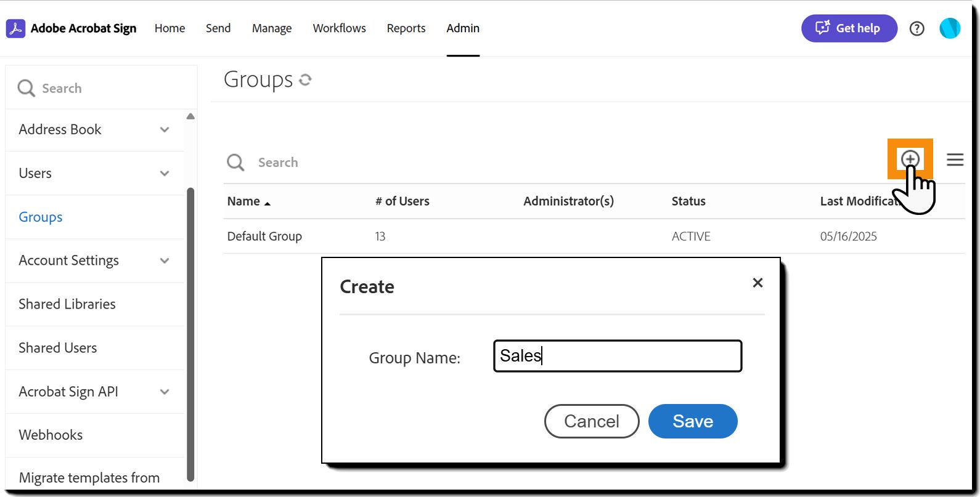Viewport: 980px width, 497px height.
Task: Click the refresh icon beside Groups heading
Action: pyautogui.click(x=305, y=79)
